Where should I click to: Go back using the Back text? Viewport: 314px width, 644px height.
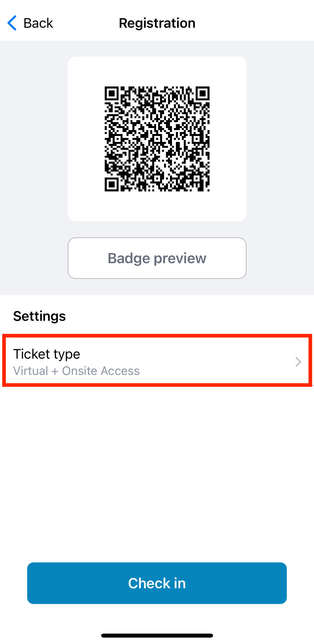(38, 23)
